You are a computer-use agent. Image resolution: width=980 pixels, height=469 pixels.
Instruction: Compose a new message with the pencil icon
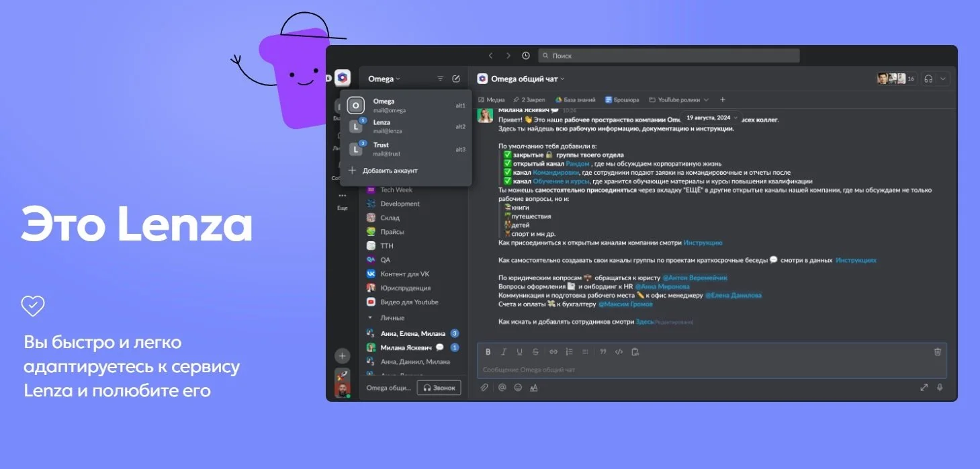457,79
